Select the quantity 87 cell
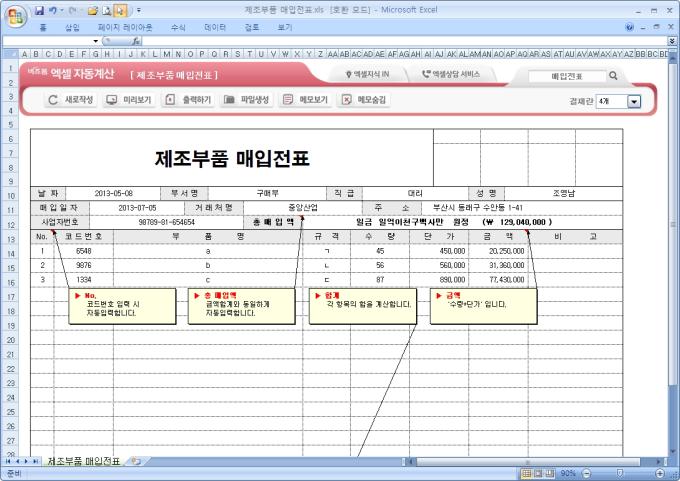 tap(380, 280)
